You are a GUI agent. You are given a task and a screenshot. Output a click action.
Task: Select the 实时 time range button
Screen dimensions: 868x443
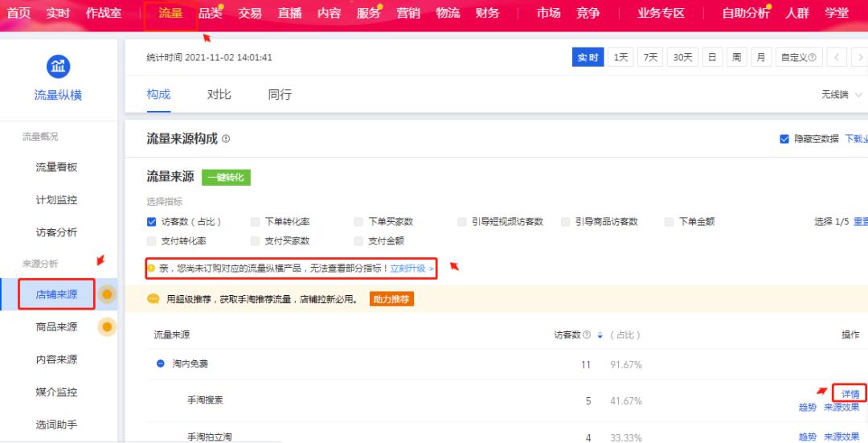[588, 57]
